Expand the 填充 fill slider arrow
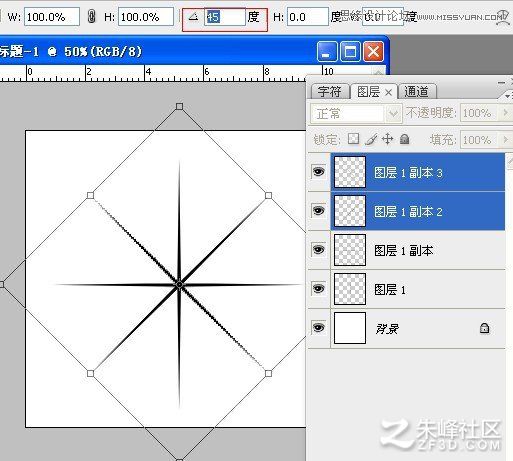Viewport: 513px width, 461px height. coord(506,139)
